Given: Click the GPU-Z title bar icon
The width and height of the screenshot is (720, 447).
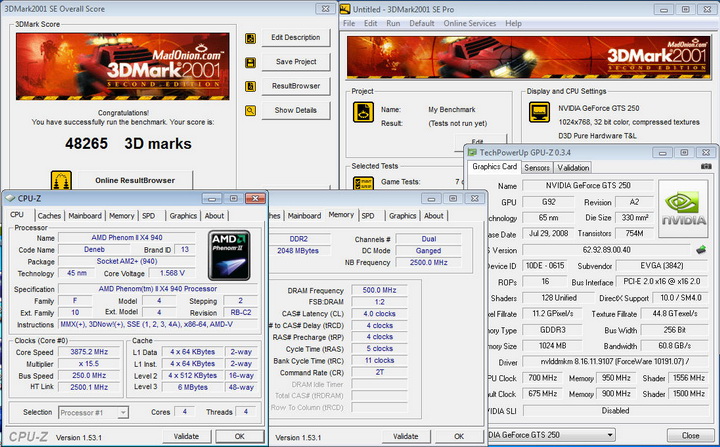Looking at the screenshot, I should tap(472, 153).
